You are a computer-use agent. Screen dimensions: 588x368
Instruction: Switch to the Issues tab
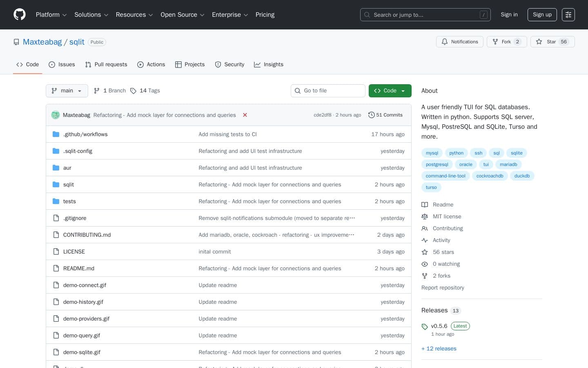point(62,65)
